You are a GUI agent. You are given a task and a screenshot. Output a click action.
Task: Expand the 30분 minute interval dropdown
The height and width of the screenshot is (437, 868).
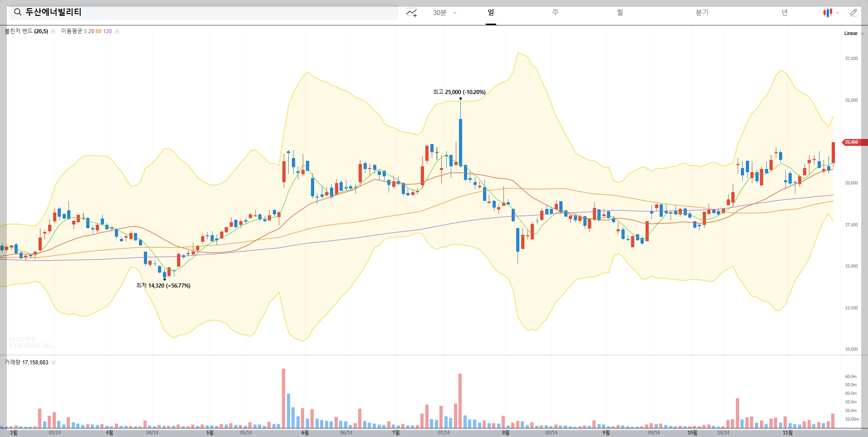click(444, 13)
